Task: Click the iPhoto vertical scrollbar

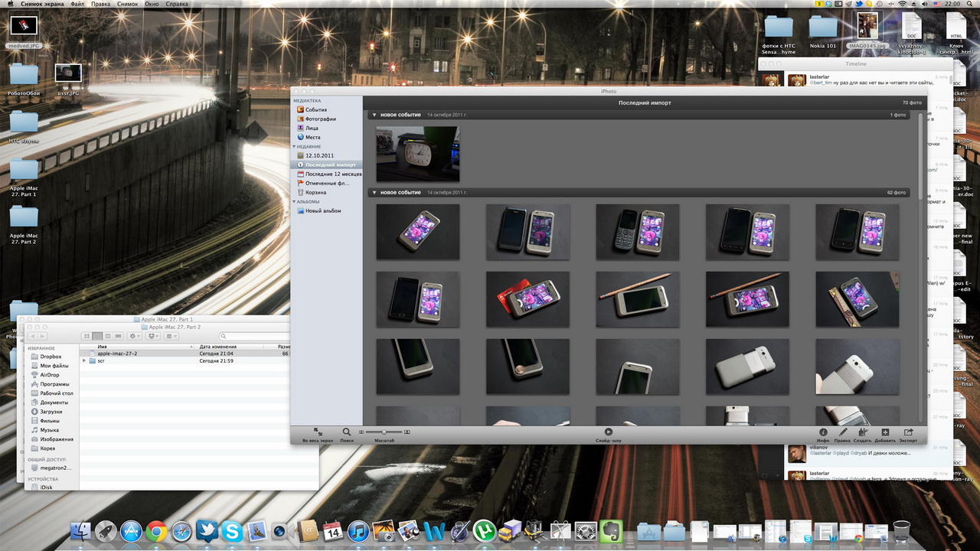Action: [922, 155]
